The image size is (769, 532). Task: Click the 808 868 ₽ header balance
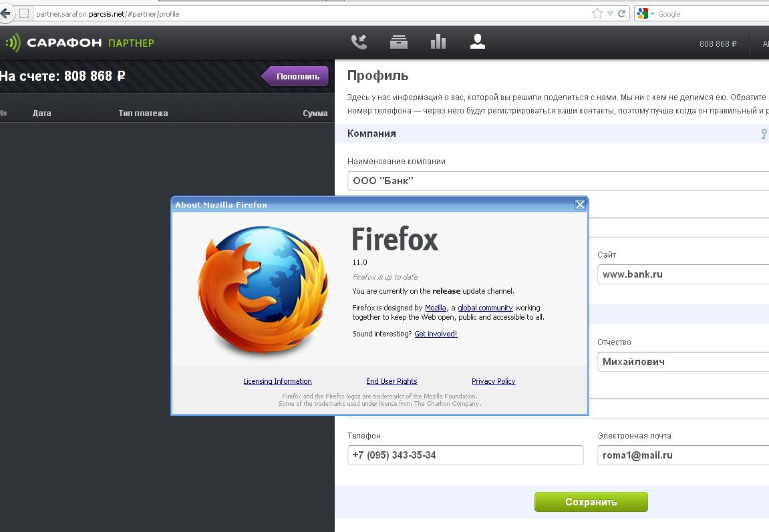[718, 43]
